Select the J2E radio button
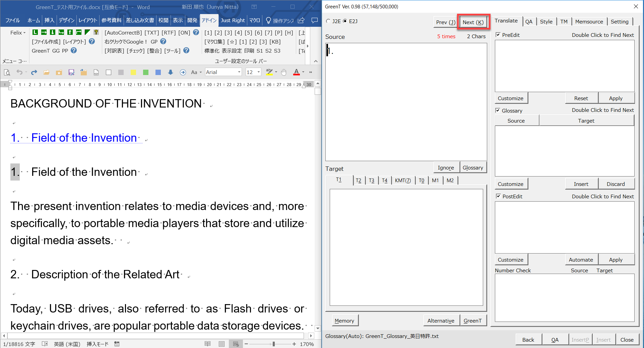The height and width of the screenshot is (348, 644). (x=328, y=21)
